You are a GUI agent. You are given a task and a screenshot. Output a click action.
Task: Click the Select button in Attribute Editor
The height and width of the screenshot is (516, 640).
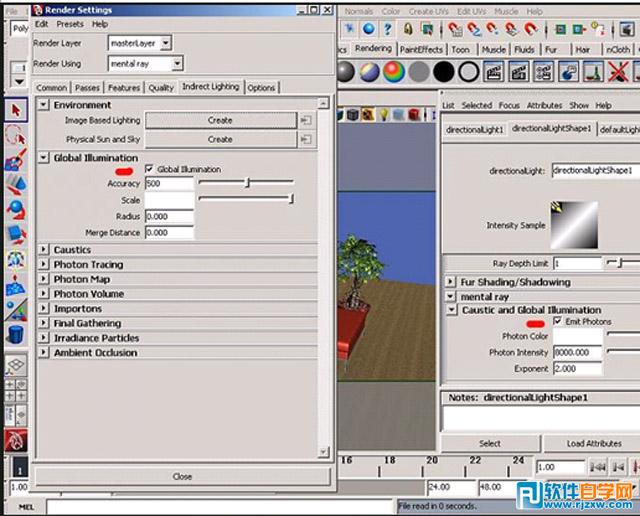point(490,443)
